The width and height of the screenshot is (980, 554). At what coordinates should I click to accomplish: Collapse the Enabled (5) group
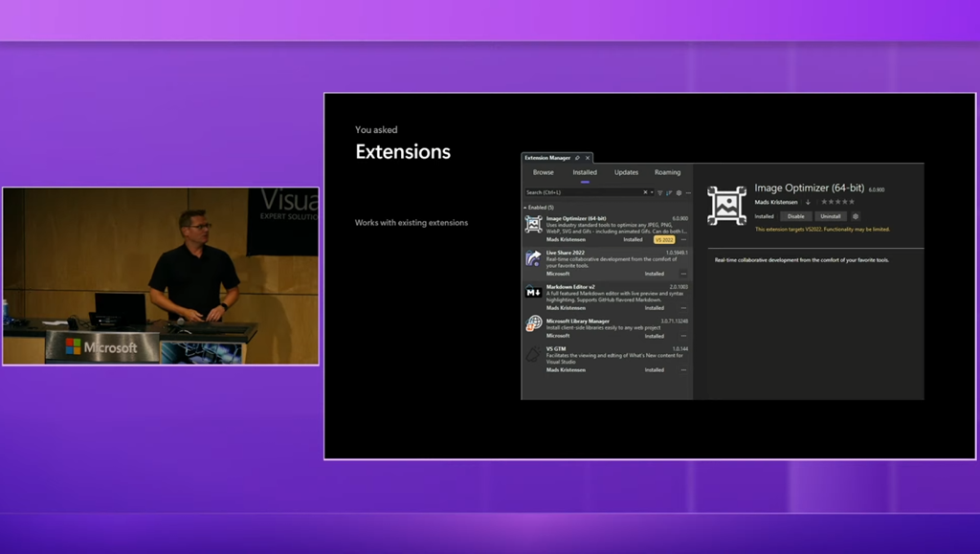[524, 207]
